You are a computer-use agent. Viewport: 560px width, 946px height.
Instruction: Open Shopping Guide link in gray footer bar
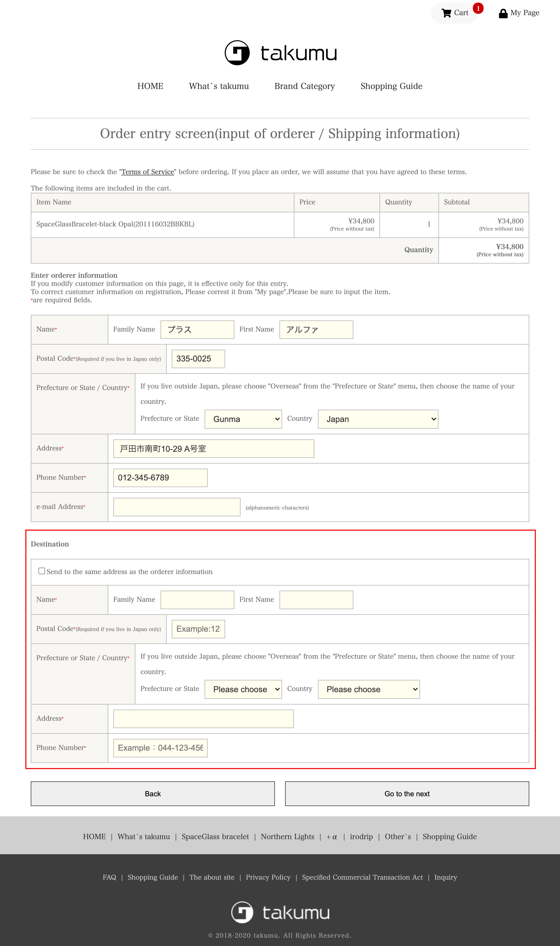(449, 836)
